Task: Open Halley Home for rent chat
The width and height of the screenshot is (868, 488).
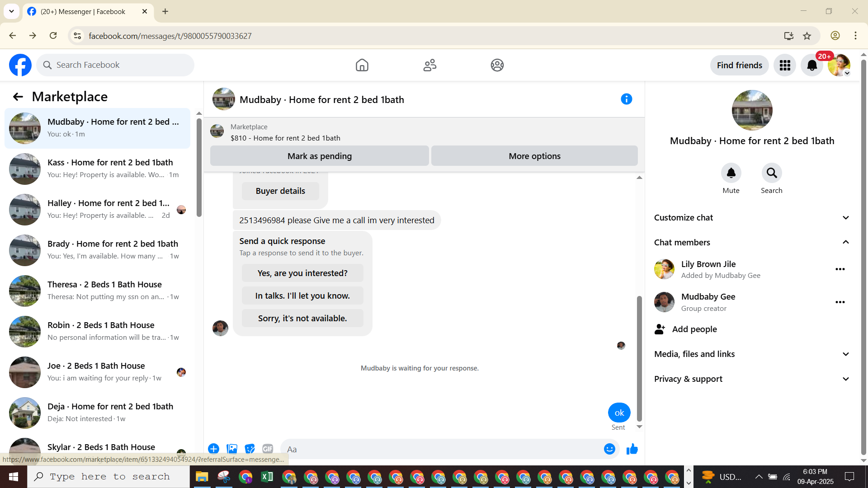Action: tap(97, 210)
